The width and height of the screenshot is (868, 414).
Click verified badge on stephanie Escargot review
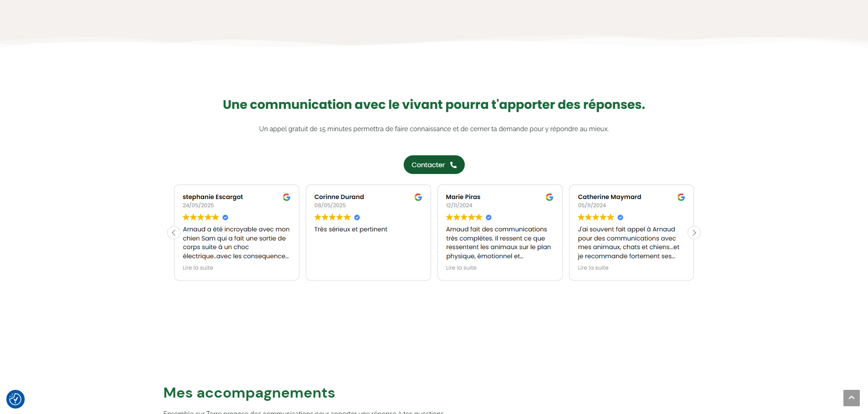226,218
